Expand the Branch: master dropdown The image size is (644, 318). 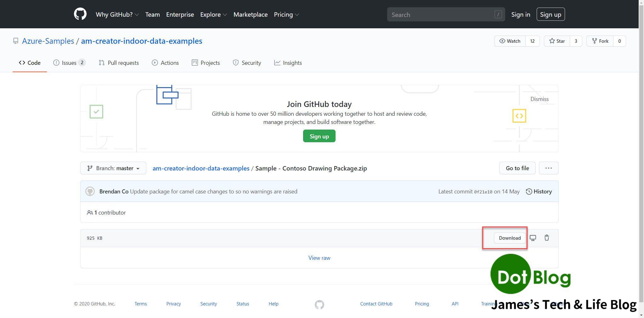[113, 168]
